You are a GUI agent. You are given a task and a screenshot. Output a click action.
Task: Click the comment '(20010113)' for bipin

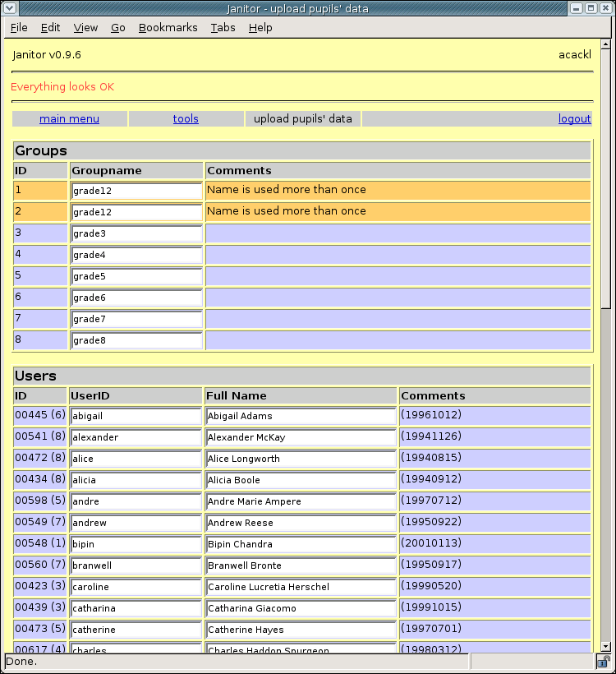pyautogui.click(x=431, y=542)
